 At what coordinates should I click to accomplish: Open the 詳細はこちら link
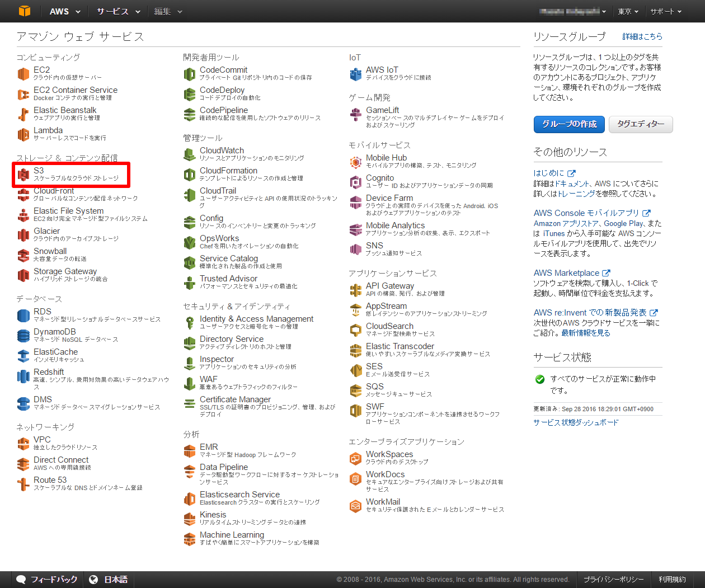coord(642,36)
